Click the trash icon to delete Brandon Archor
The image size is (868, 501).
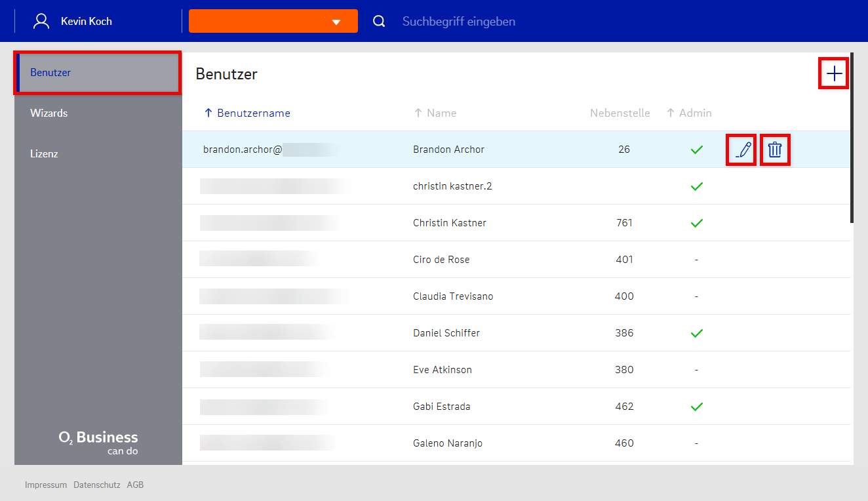(x=775, y=150)
